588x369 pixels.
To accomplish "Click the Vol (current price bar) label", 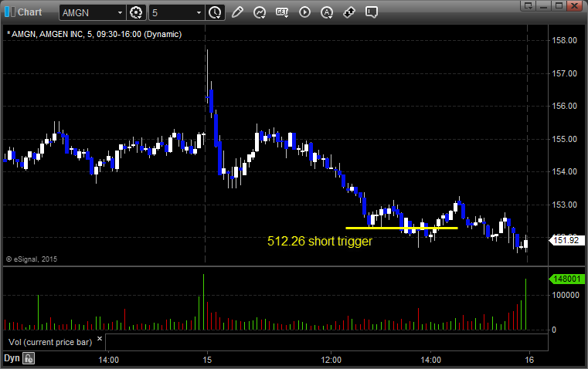I will click(x=50, y=342).
